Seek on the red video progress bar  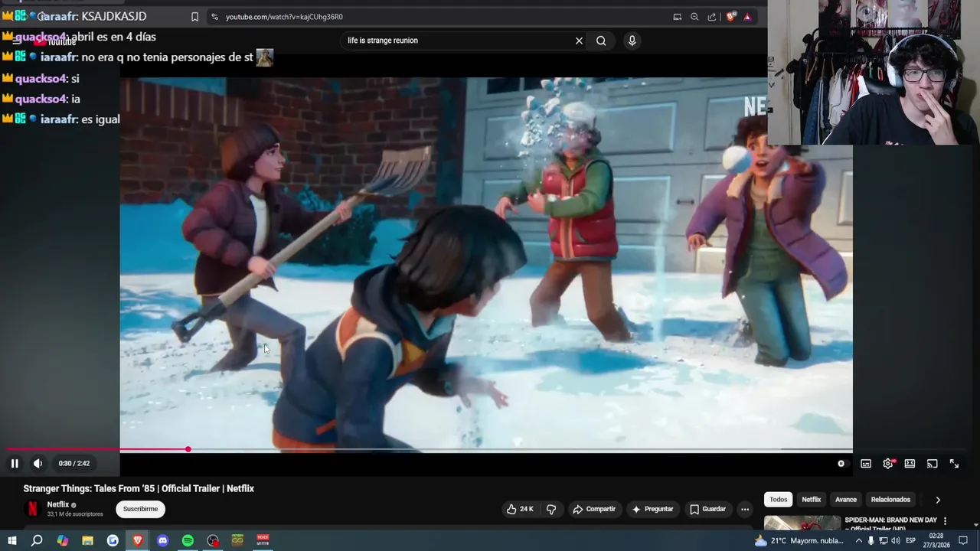pyautogui.click(x=97, y=449)
